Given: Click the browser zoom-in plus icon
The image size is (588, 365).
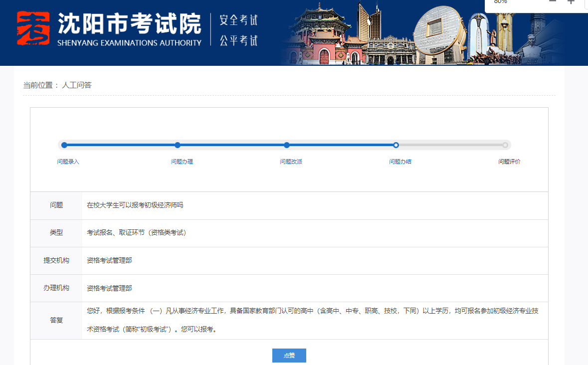Looking at the screenshot, I should pos(571,1).
